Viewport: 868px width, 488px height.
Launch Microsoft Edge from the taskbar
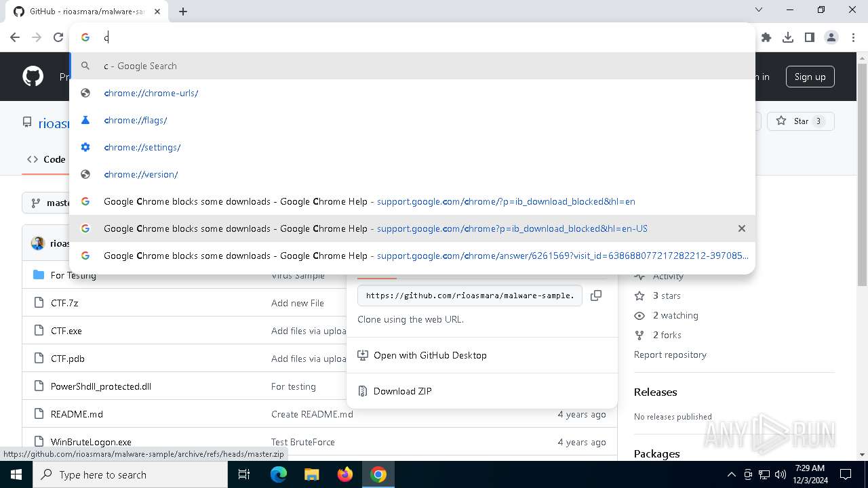tap(279, 474)
